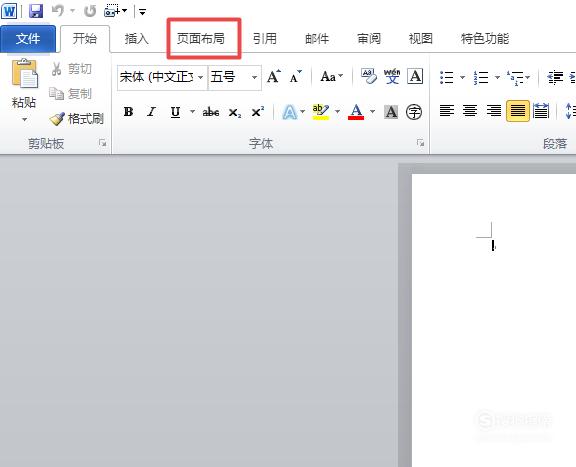This screenshot has height=467, width=576.
Task: Click the Word application logo icon
Action: click(x=9, y=11)
